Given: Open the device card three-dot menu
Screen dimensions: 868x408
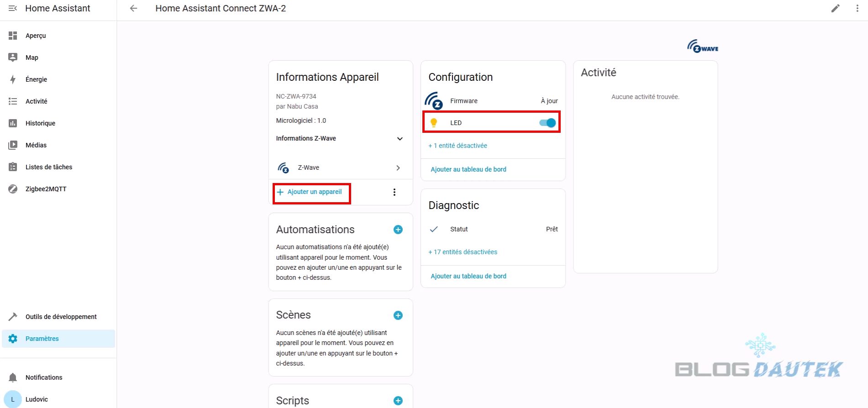Looking at the screenshot, I should click(395, 192).
